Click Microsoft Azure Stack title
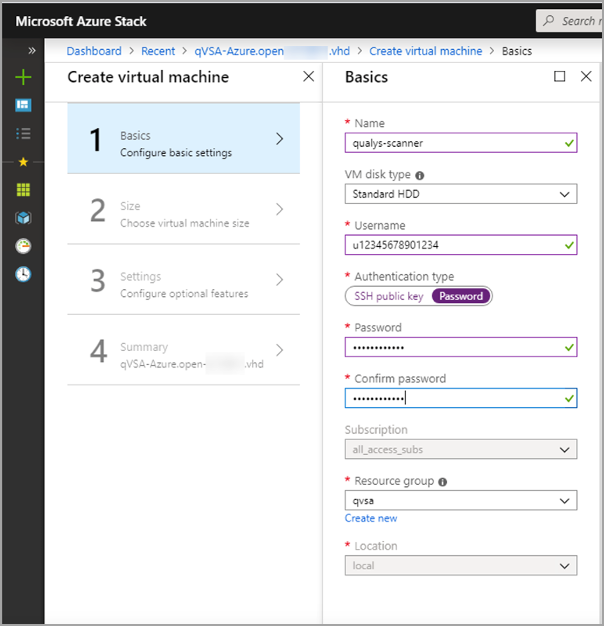This screenshot has width=604, height=626. pyautogui.click(x=81, y=21)
